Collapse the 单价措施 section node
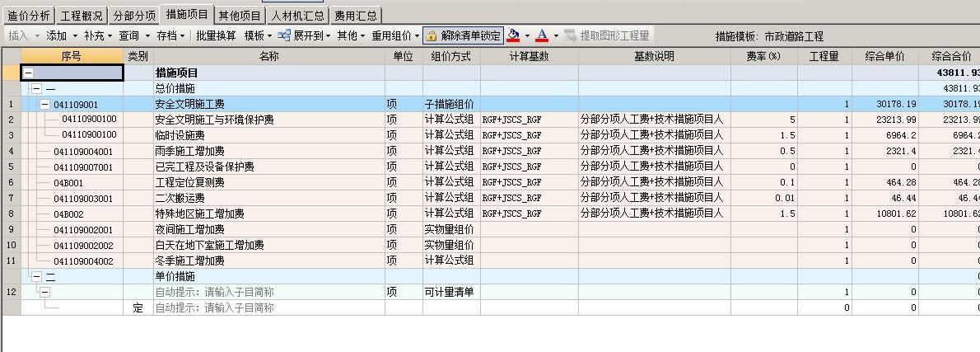 pos(37,276)
